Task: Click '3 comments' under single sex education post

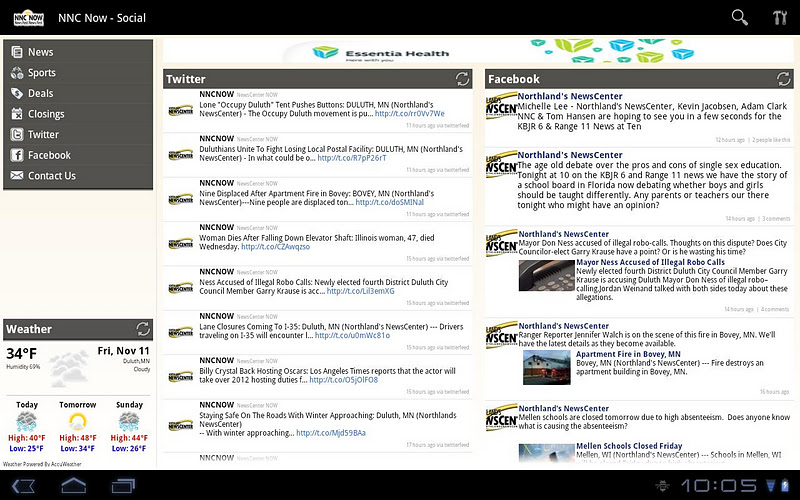Action: pos(776,218)
